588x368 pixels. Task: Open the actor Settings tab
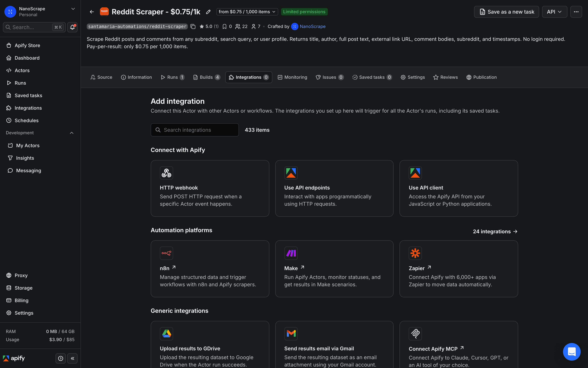(x=413, y=77)
